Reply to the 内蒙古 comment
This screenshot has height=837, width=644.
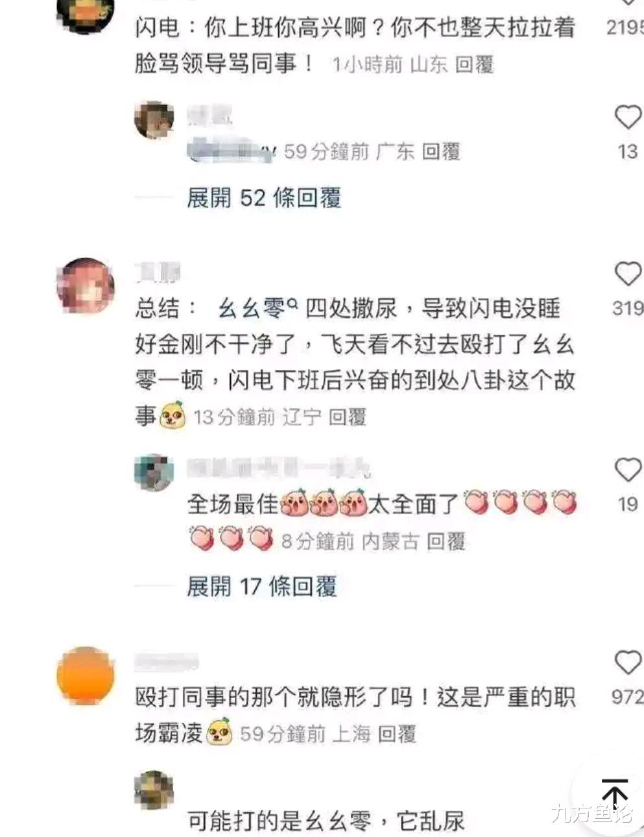(446, 541)
